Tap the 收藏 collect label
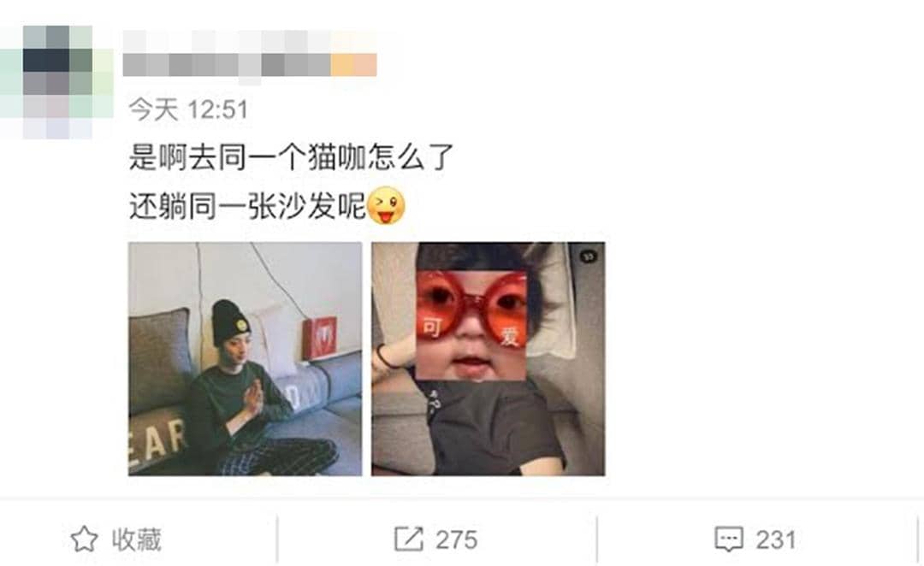 pyautogui.click(x=137, y=539)
